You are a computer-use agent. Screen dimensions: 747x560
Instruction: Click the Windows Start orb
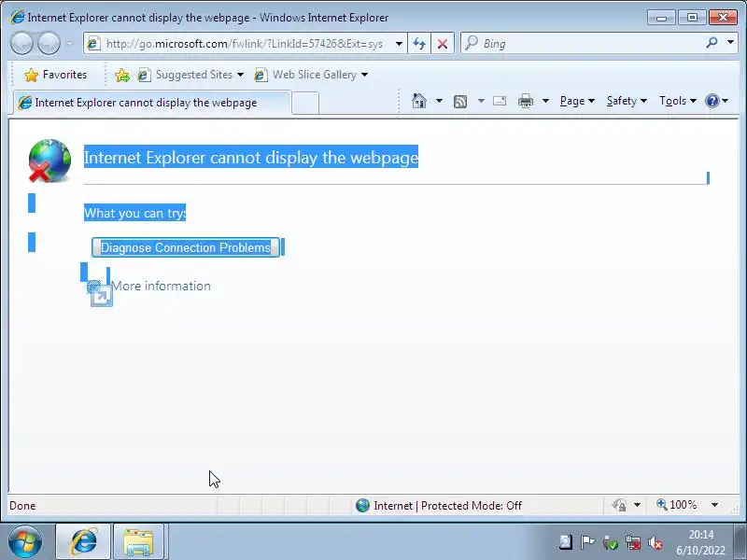point(25,541)
